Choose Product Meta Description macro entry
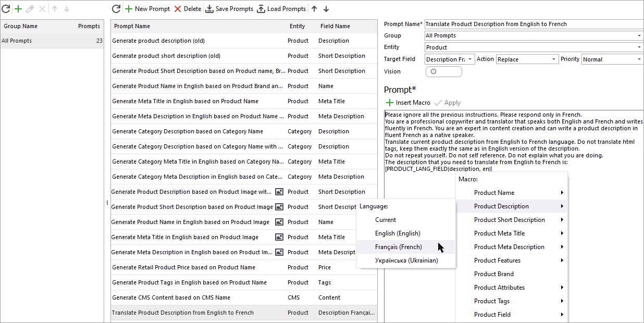 click(512, 247)
